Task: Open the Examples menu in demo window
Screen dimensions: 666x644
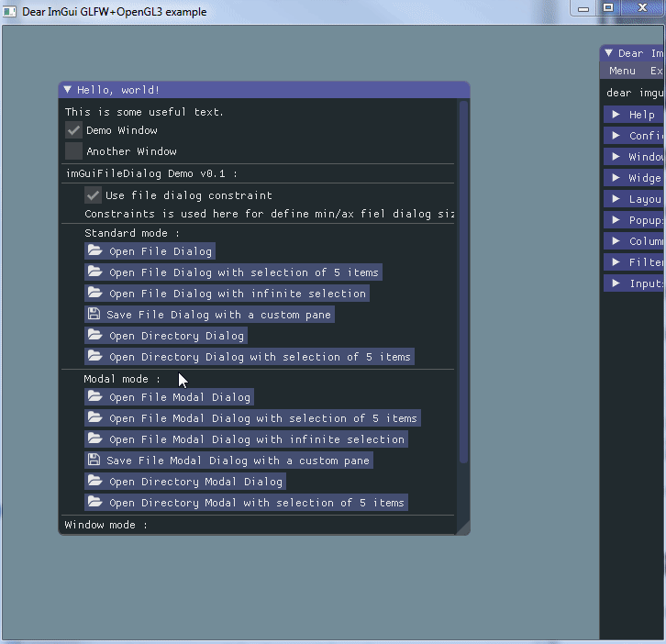Action: [658, 71]
